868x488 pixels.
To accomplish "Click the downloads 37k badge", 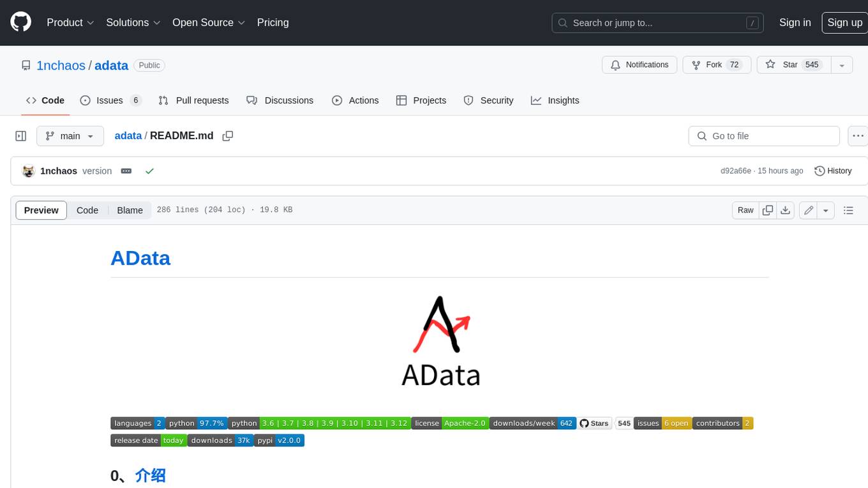I will [220, 440].
